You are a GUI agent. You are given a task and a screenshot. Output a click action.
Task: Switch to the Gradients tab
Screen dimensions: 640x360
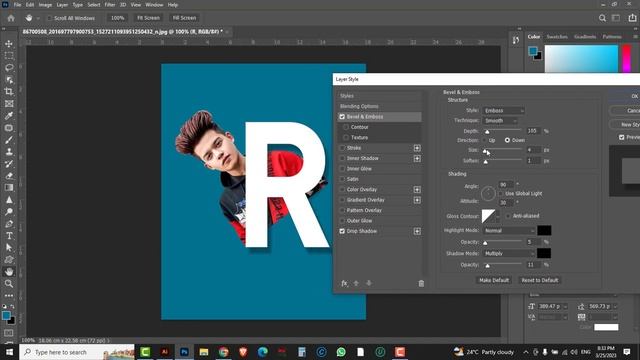click(585, 37)
